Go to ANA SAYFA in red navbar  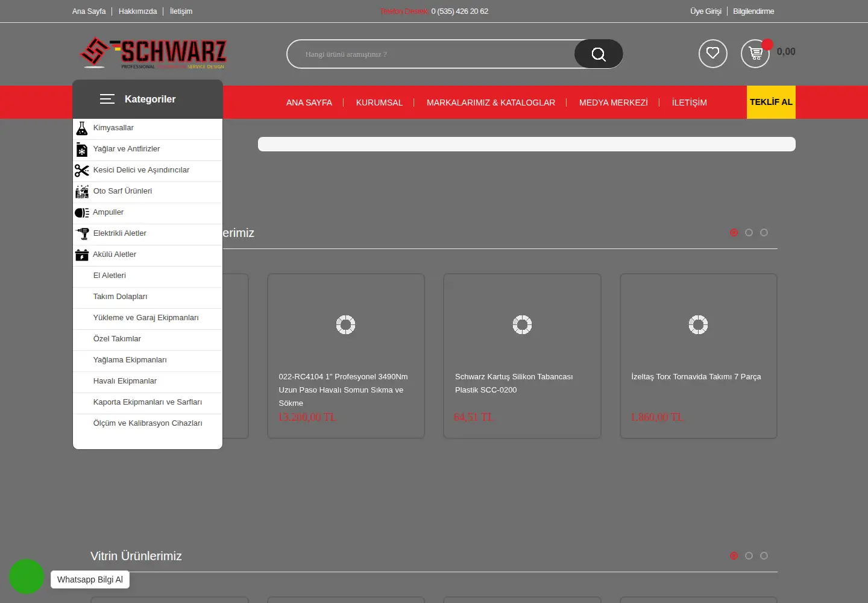coord(309,103)
